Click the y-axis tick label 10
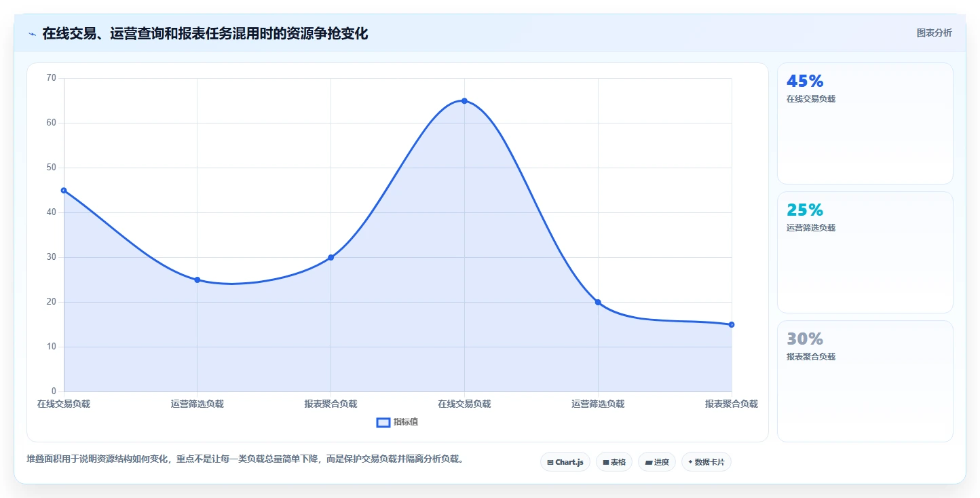The image size is (980, 498). coord(52,347)
